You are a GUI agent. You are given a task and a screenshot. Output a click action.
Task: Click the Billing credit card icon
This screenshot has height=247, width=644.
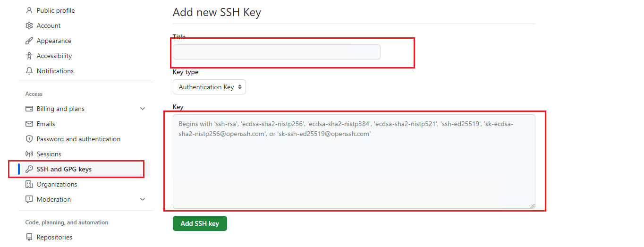click(29, 109)
